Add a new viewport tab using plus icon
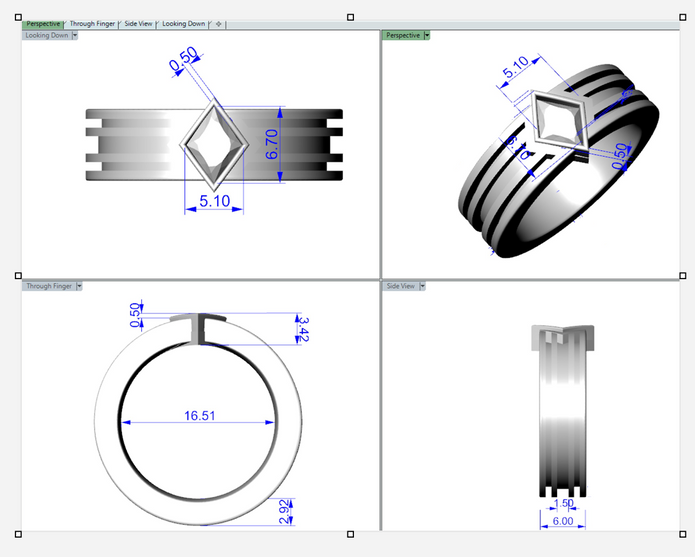The height and width of the screenshot is (557, 695). click(x=219, y=24)
